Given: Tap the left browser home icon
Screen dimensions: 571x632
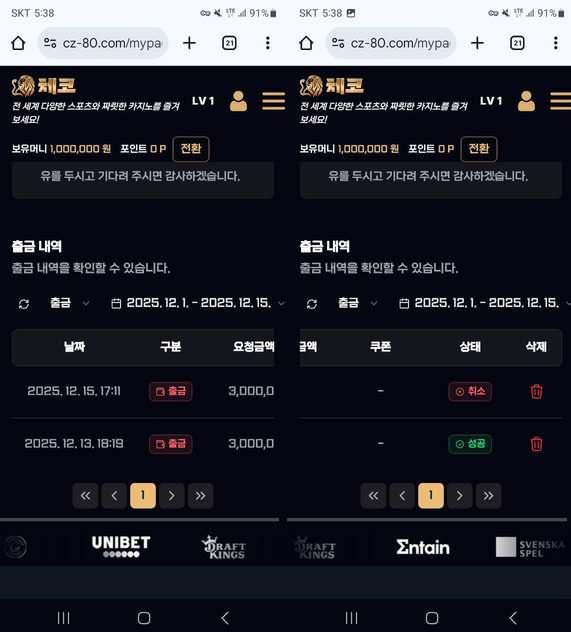Looking at the screenshot, I should tap(18, 43).
